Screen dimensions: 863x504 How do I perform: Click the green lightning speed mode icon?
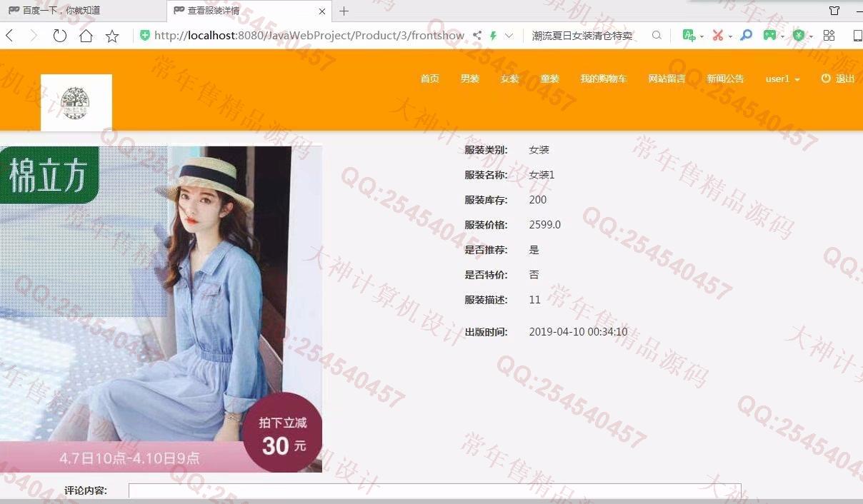tap(493, 36)
